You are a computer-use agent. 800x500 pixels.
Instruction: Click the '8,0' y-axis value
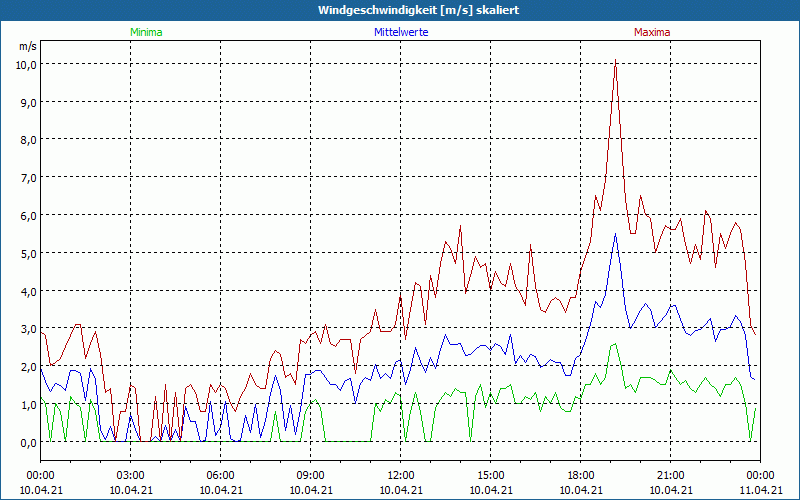[x=29, y=139]
